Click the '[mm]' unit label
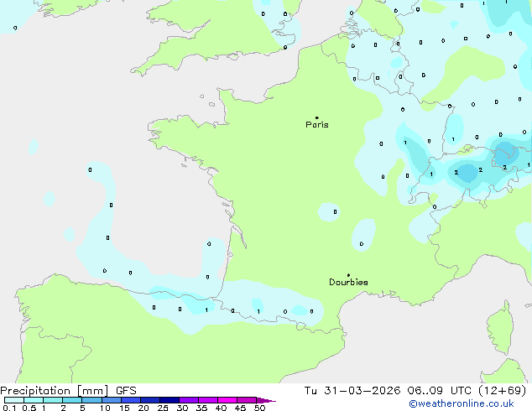Viewport: 532px width, 411px height. 92,391
